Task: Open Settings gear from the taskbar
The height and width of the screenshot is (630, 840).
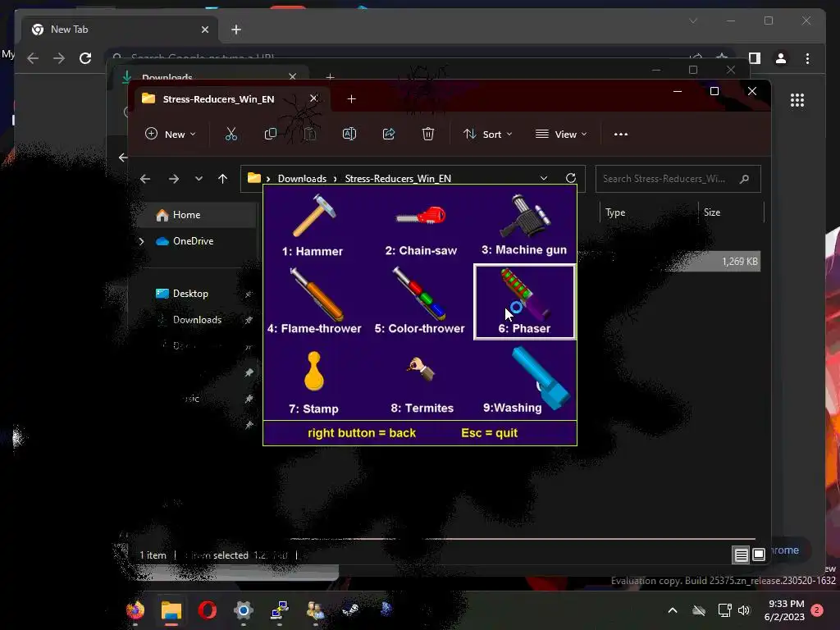Action: (x=243, y=610)
